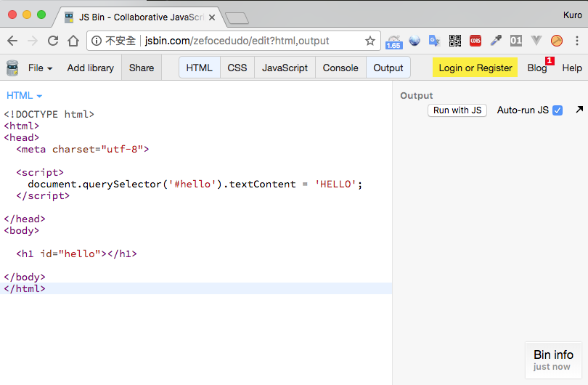
Task: Click the QR code extension icon
Action: pyautogui.click(x=455, y=41)
